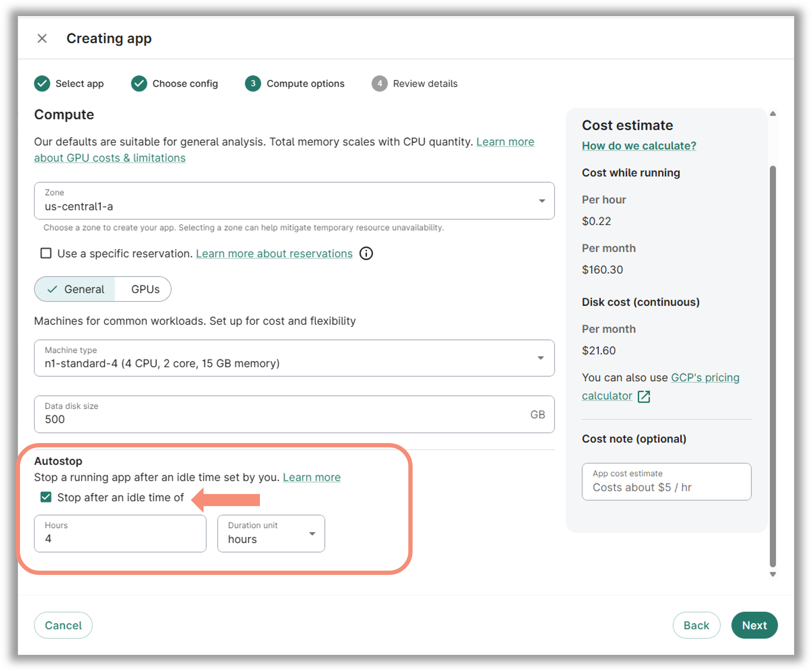Select the Compute options step

point(295,84)
